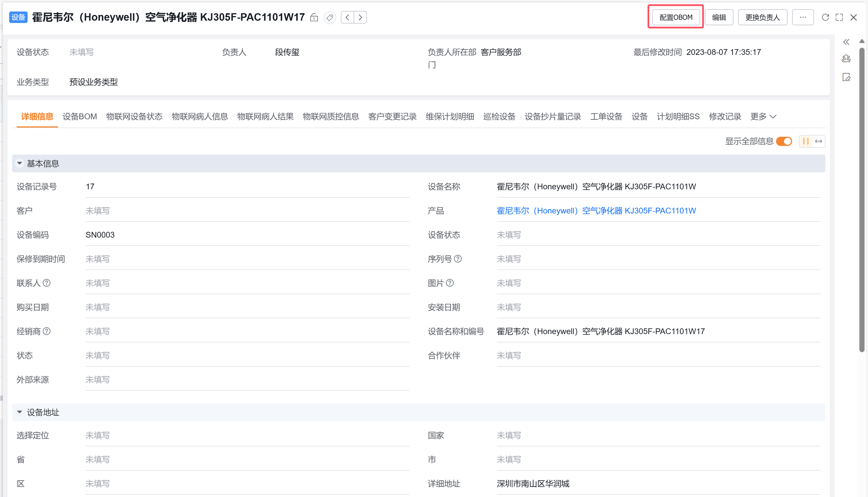Select the single-column wide layout icon
The height and width of the screenshot is (497, 868).
click(819, 141)
